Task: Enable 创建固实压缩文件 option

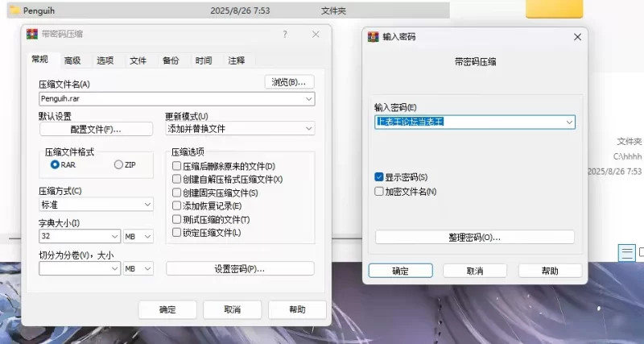Action: point(176,193)
